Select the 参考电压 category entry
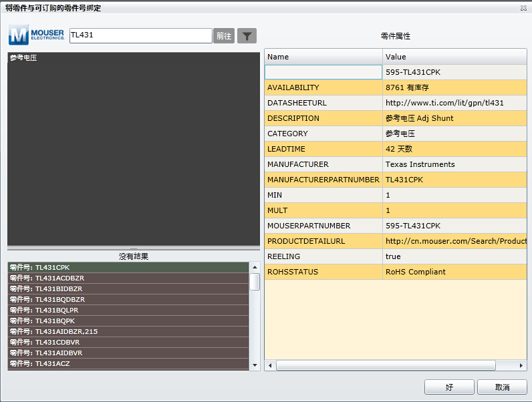 tap(23, 57)
